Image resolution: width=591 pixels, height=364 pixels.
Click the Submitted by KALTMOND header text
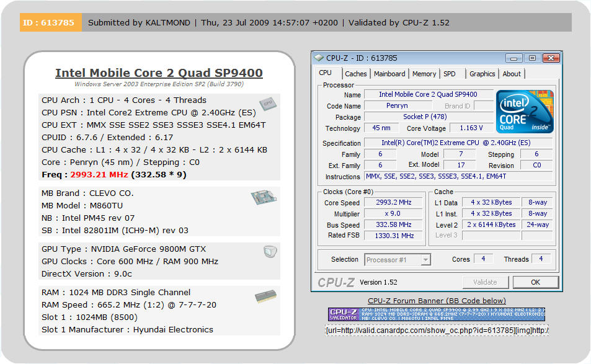pyautogui.click(x=139, y=22)
